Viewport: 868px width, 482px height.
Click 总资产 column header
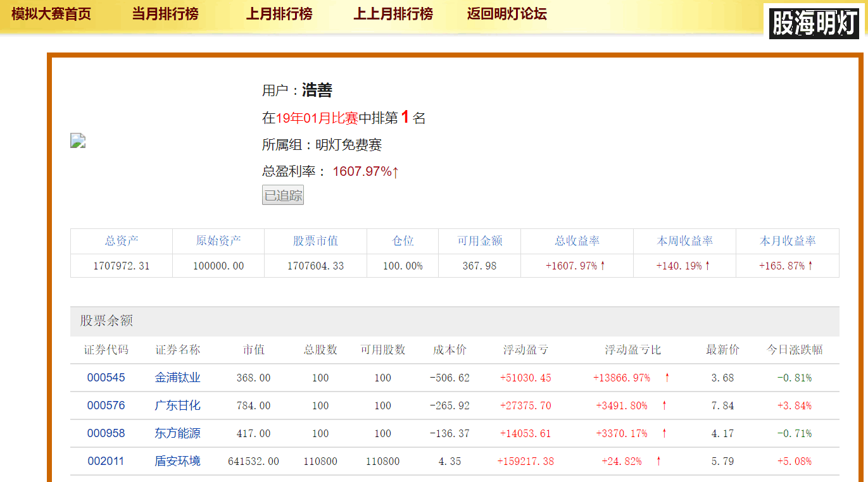point(122,241)
